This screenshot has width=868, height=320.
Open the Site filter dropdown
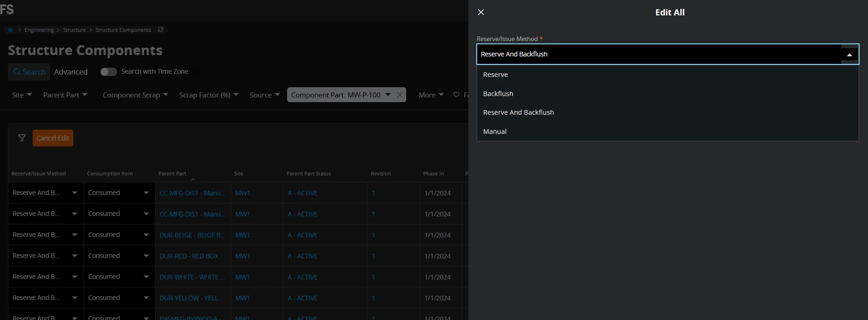[x=22, y=95]
